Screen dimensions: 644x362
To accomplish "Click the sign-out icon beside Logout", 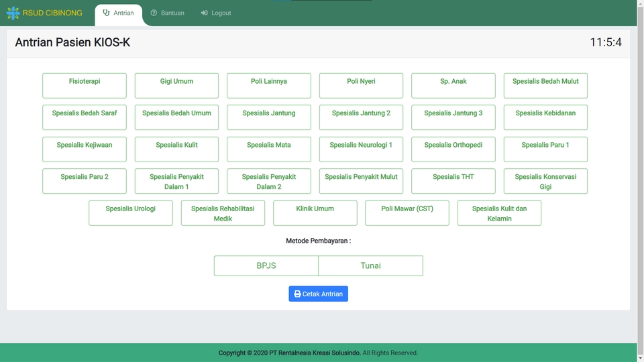I will point(204,13).
